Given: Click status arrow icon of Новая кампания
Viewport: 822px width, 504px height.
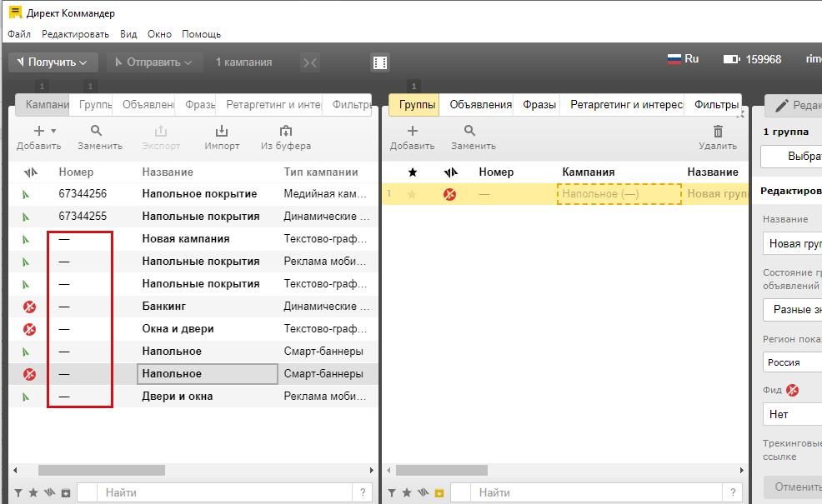Looking at the screenshot, I should pyautogui.click(x=26, y=239).
